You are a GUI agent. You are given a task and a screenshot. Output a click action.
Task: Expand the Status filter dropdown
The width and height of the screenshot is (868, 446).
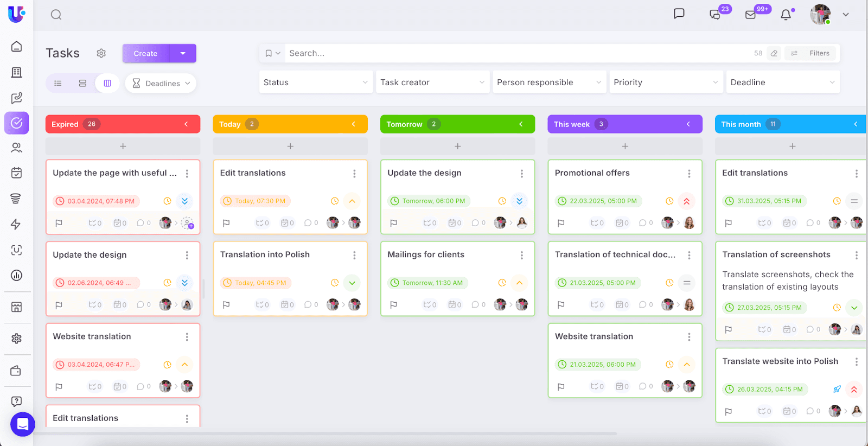316,82
